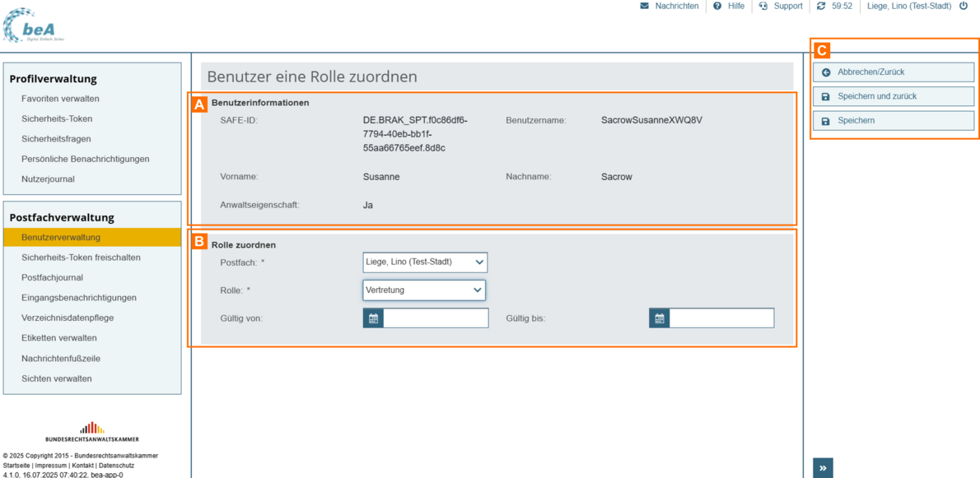Click the envelope icon next to Nachrichten
980x478 pixels.
[644, 6]
